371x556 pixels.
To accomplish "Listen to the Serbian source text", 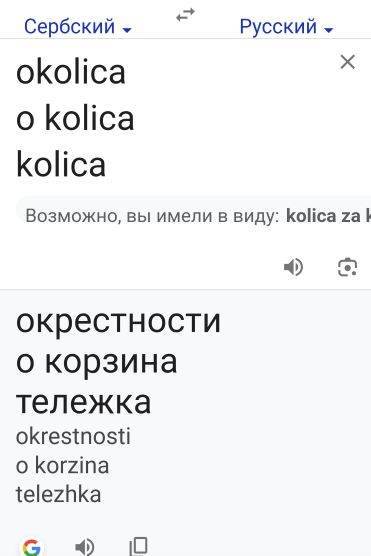I will click(x=293, y=267).
